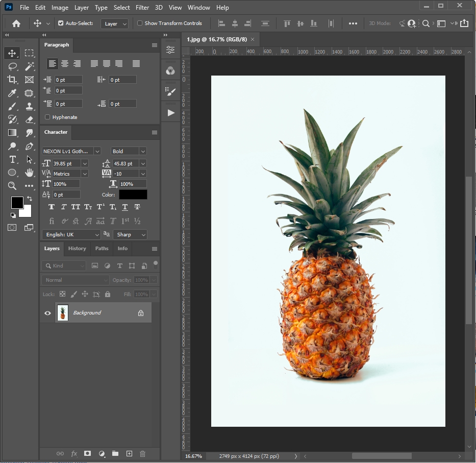Image resolution: width=476 pixels, height=463 pixels.
Task: Open the Auto-Select Layer dropdown
Action: coord(114,23)
